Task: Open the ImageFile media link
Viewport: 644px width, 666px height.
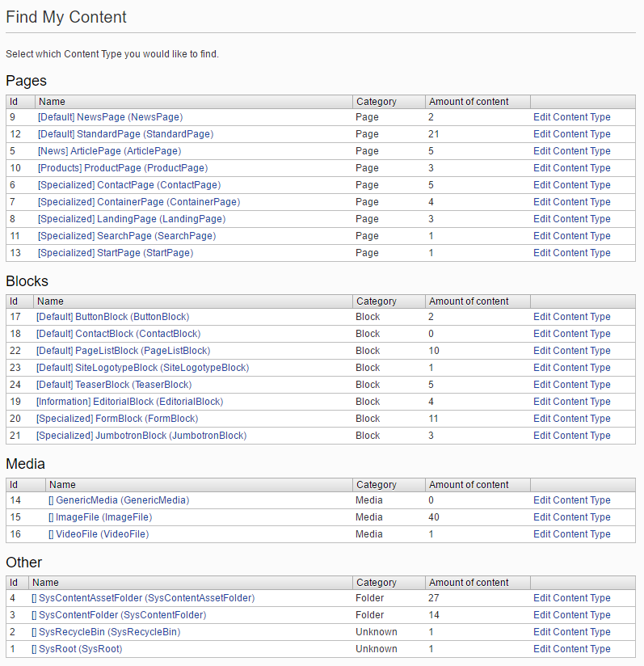Action: click(100, 517)
